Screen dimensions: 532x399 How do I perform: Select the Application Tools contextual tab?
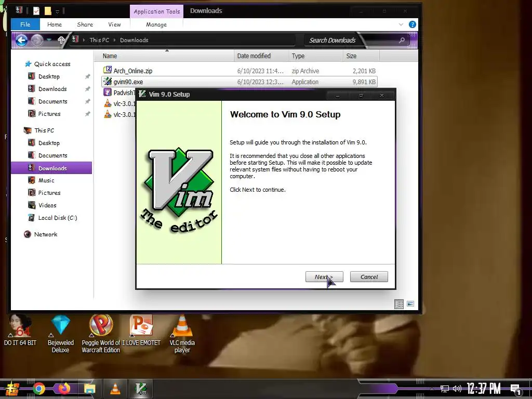[x=157, y=11]
